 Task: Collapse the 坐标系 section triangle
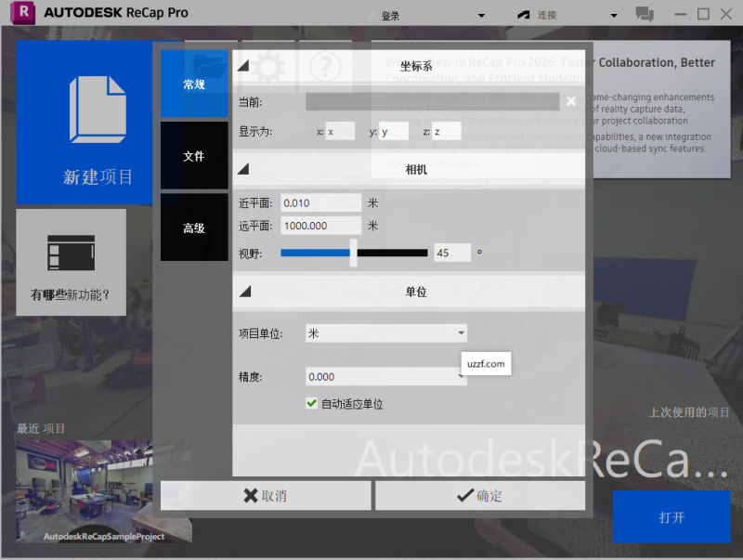click(x=244, y=64)
